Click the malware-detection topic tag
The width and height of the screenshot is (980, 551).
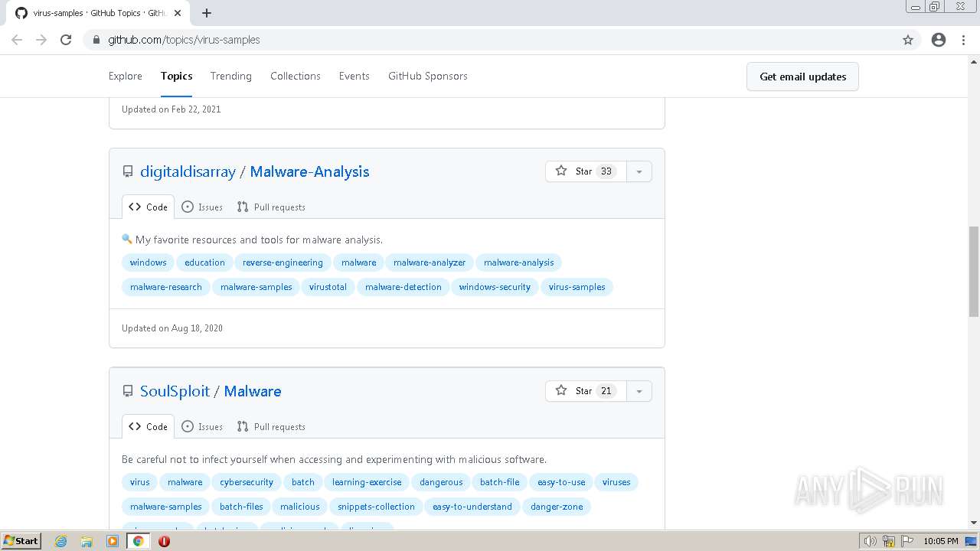(403, 287)
